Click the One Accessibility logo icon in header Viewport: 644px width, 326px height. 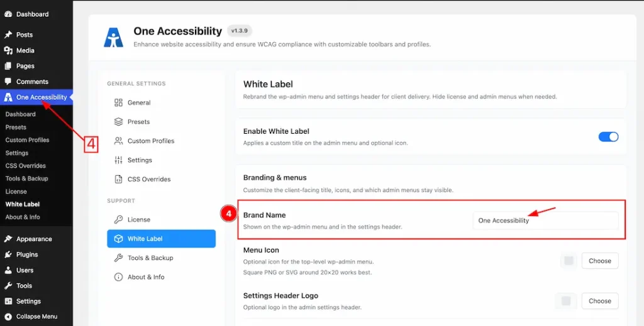tap(113, 37)
